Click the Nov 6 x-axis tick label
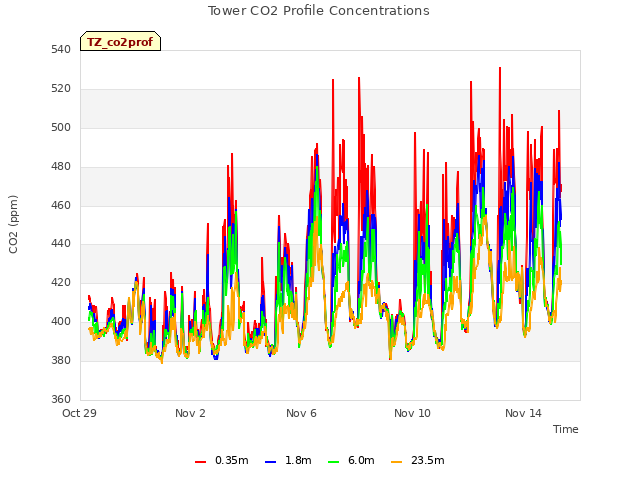The width and height of the screenshot is (640, 480). pos(301,413)
